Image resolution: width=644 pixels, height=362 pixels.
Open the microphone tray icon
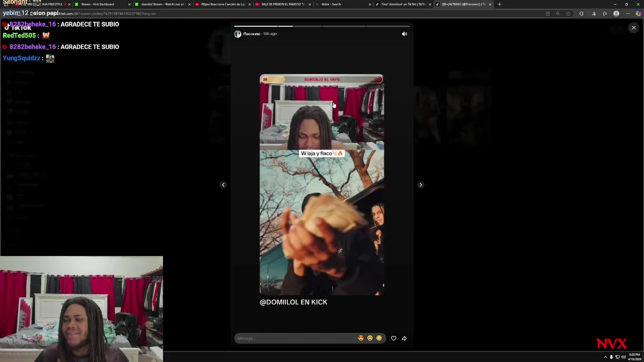(611, 357)
